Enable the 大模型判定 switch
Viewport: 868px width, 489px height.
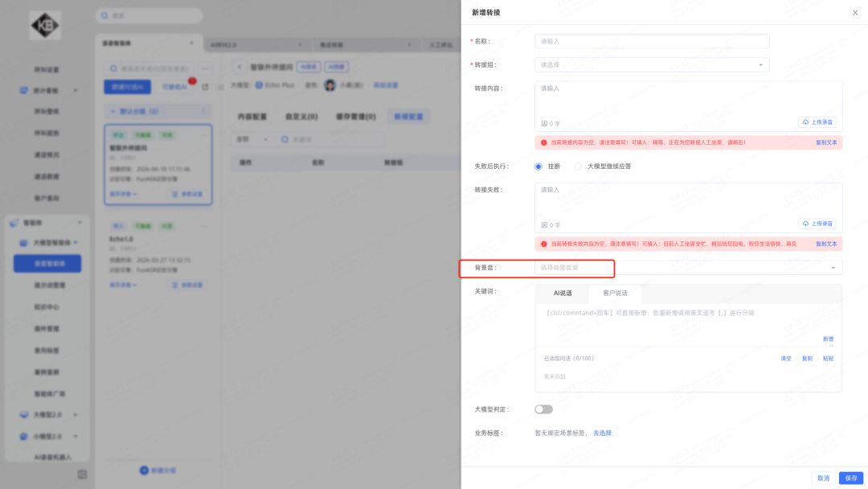point(544,409)
